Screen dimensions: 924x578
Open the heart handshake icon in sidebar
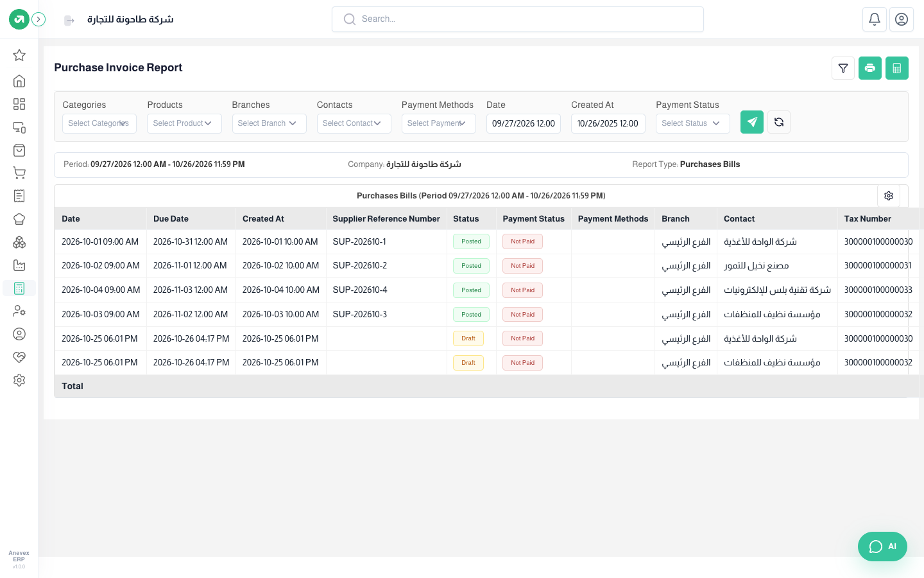pyautogui.click(x=19, y=357)
